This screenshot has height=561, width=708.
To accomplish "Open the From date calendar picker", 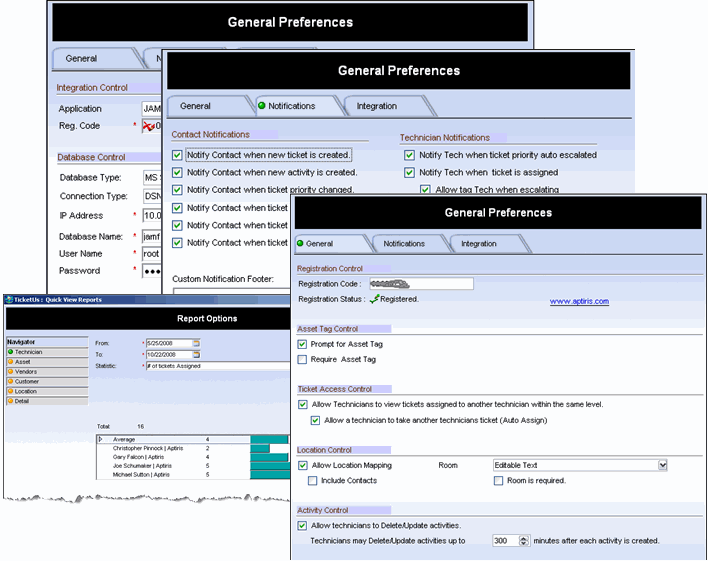I will pyautogui.click(x=196, y=343).
